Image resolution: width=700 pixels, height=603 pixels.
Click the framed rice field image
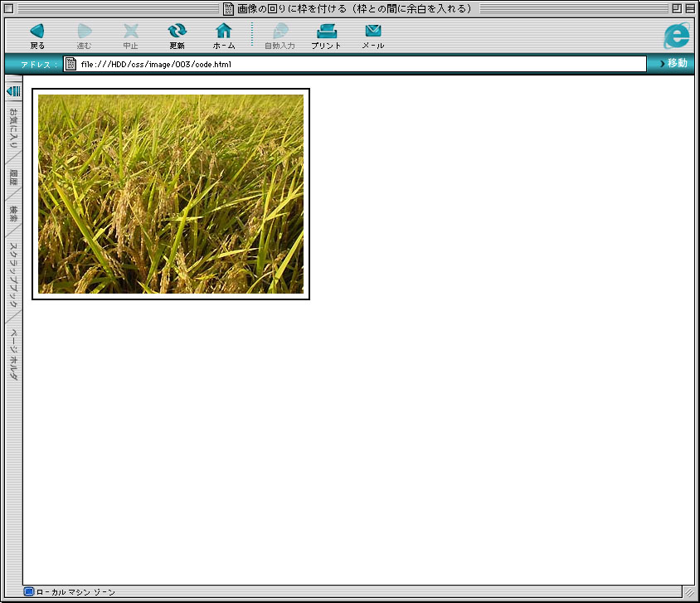[171, 194]
